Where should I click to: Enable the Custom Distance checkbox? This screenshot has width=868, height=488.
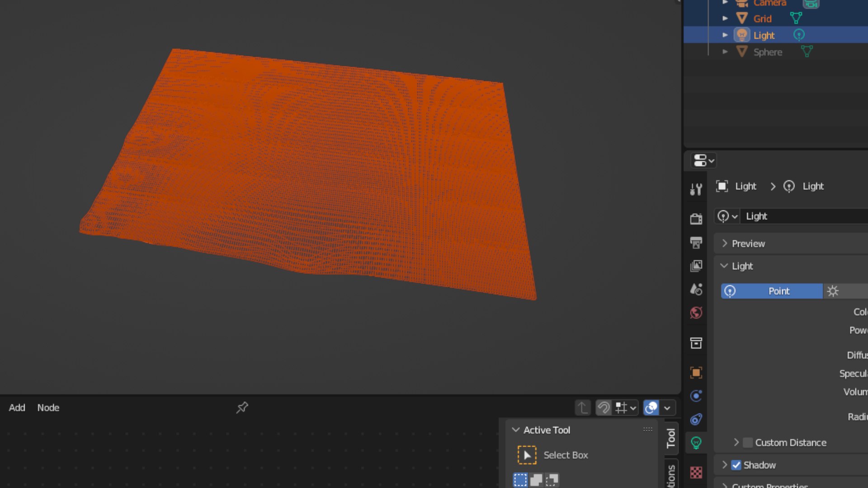point(748,442)
